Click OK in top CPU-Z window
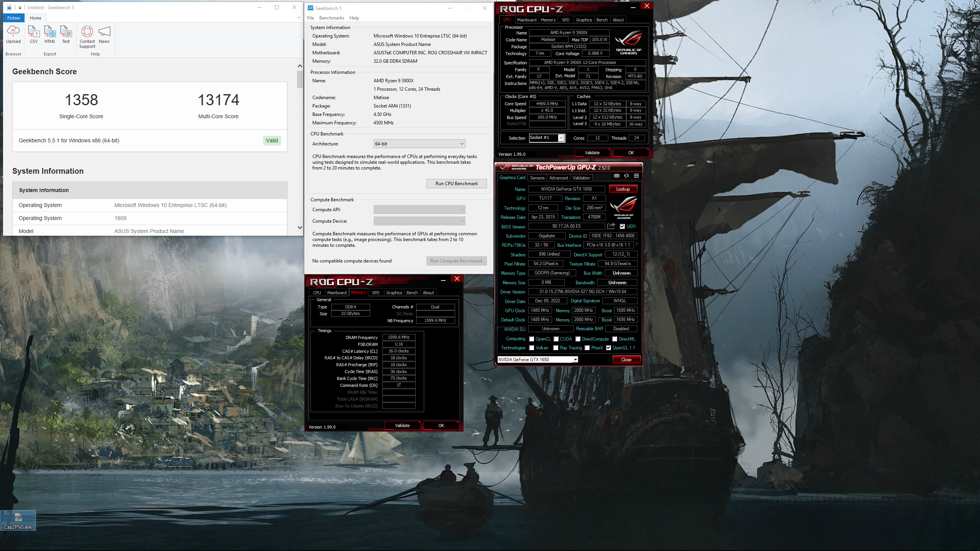Viewport: 980px width, 551px height. (631, 153)
